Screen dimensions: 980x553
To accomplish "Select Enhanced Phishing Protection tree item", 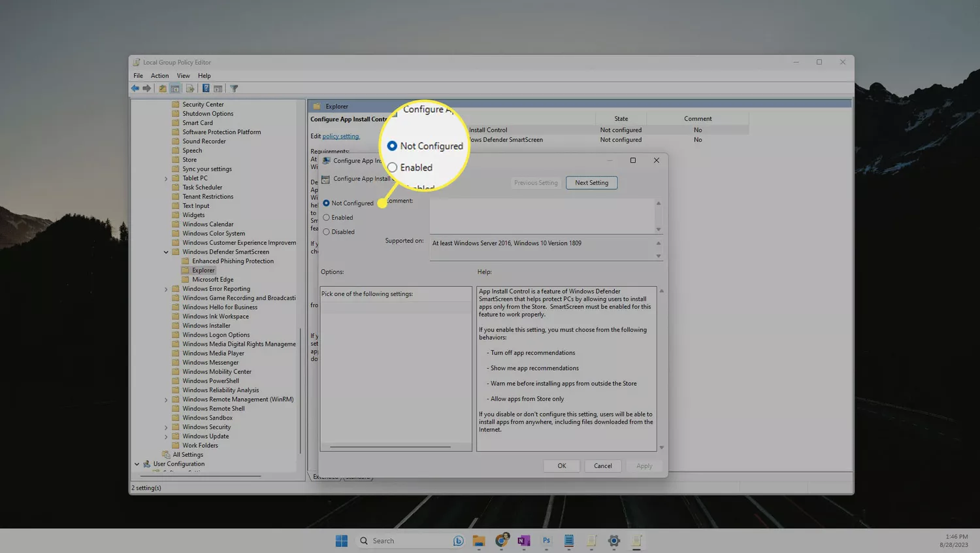I will pyautogui.click(x=233, y=261).
